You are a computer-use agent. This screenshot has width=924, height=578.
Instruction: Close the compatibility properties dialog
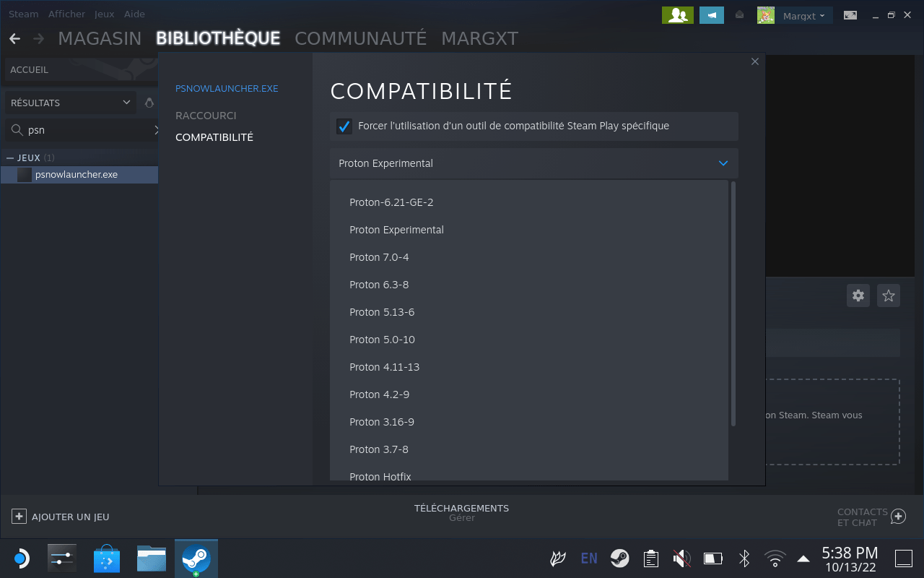755,61
